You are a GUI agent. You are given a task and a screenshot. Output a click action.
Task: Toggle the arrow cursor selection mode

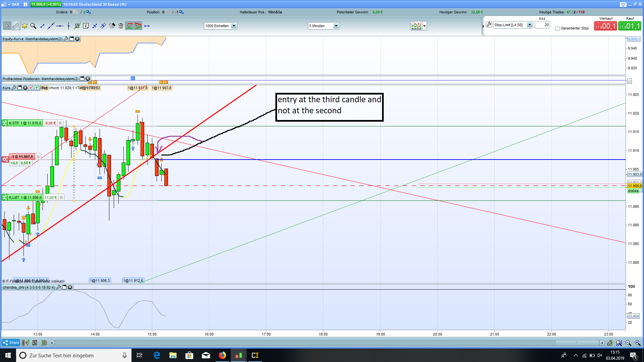(7, 26)
